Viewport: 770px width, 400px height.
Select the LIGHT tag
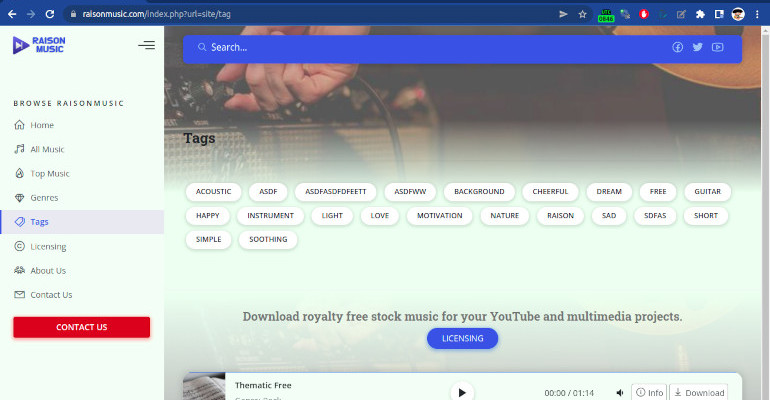pyautogui.click(x=332, y=215)
